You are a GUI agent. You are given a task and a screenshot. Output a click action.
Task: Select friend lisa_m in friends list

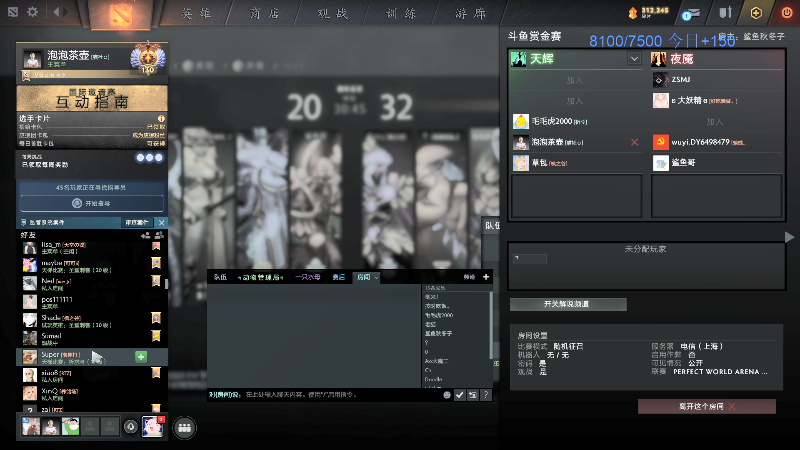point(92,248)
